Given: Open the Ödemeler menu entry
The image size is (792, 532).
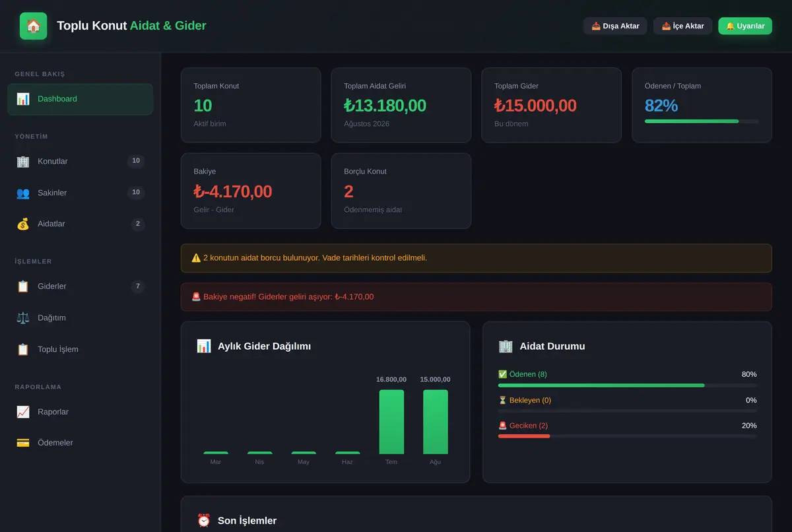Looking at the screenshot, I should click(80, 443).
